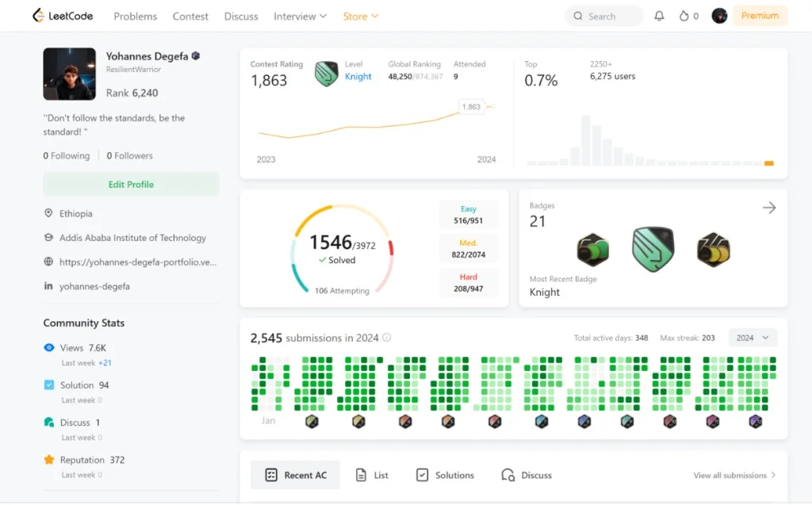Click the Ethiopia location icon
Screen dimensions: 812x505
48,213
